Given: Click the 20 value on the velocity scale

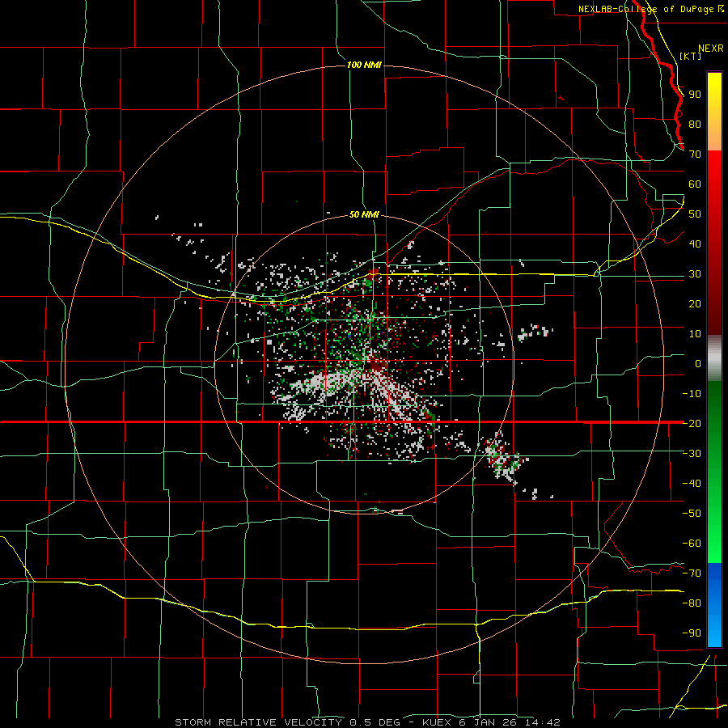Looking at the screenshot, I should (x=695, y=304).
